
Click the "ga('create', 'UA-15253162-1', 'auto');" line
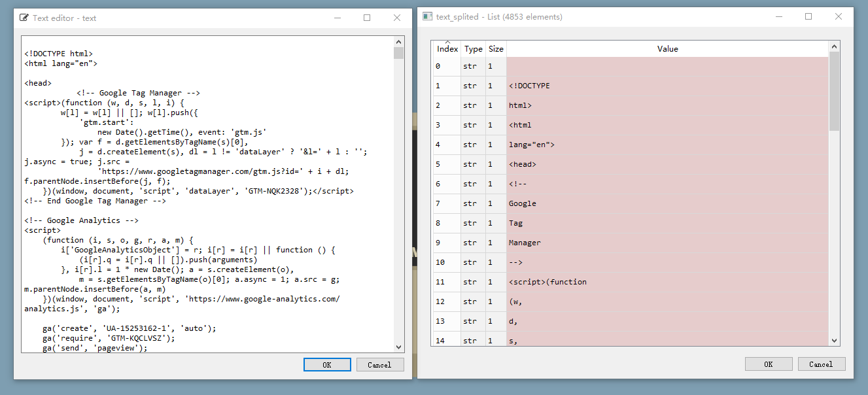tap(129, 328)
